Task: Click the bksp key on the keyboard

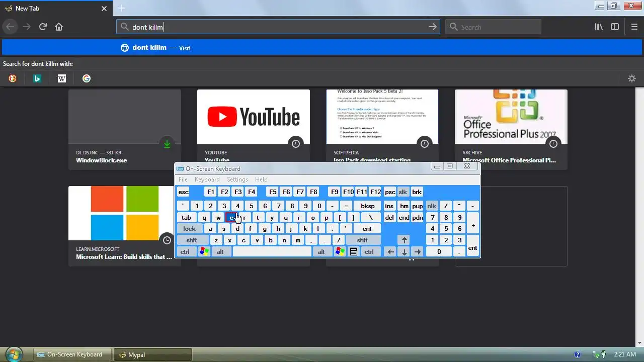Action: pyautogui.click(x=368, y=206)
